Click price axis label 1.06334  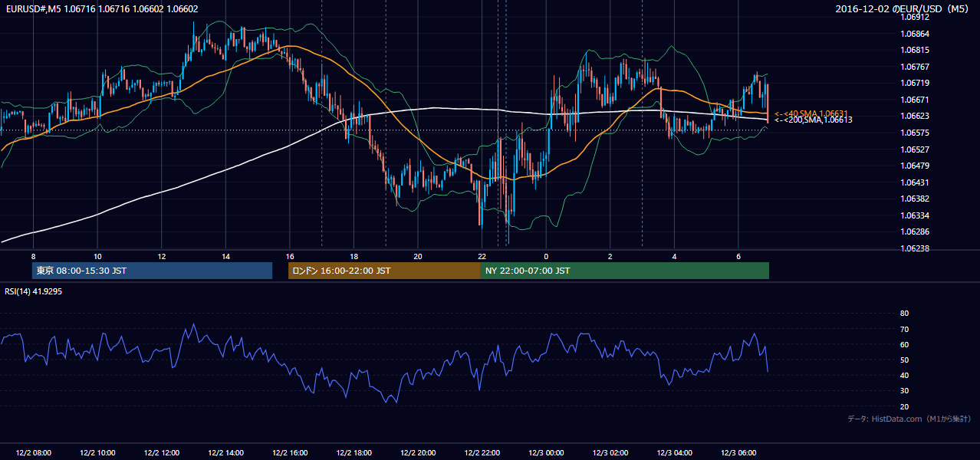point(915,215)
